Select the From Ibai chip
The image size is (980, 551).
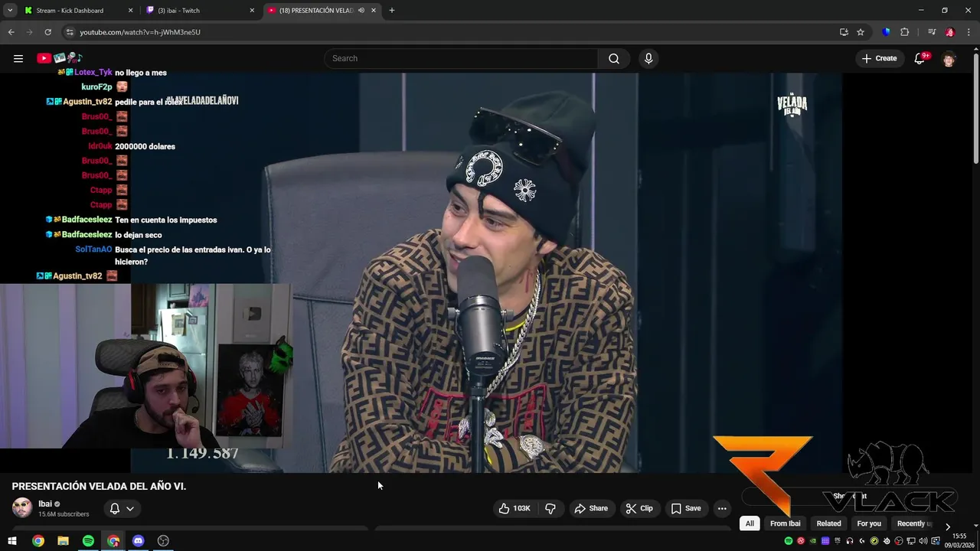pyautogui.click(x=785, y=523)
